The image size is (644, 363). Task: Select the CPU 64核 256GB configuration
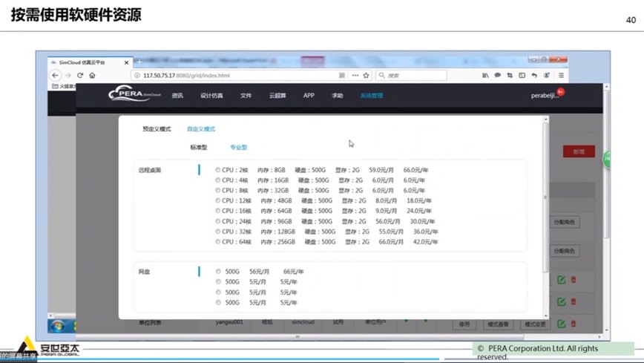tap(217, 242)
